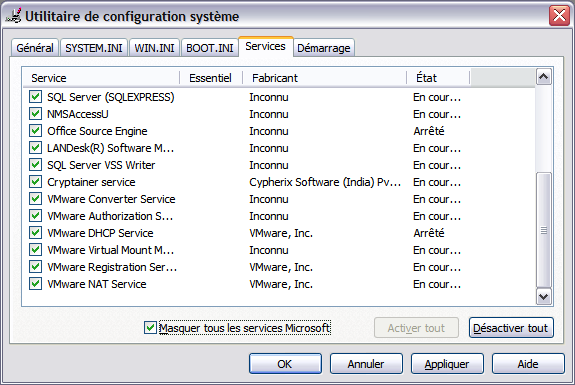The image size is (575, 385).
Task: Click Inconnu manufacturer of NMSAccessU
Action: click(x=269, y=114)
